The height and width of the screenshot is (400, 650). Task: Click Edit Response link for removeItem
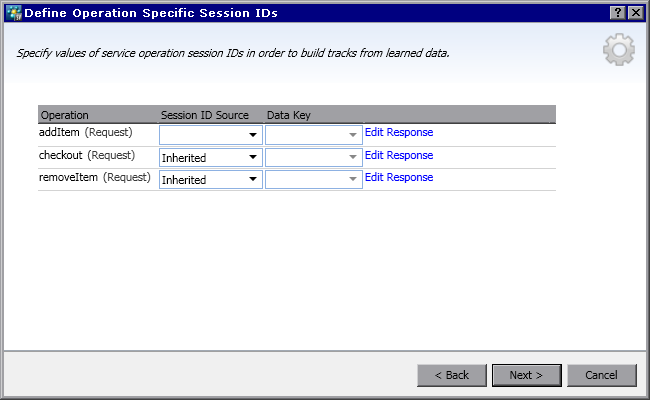(398, 177)
